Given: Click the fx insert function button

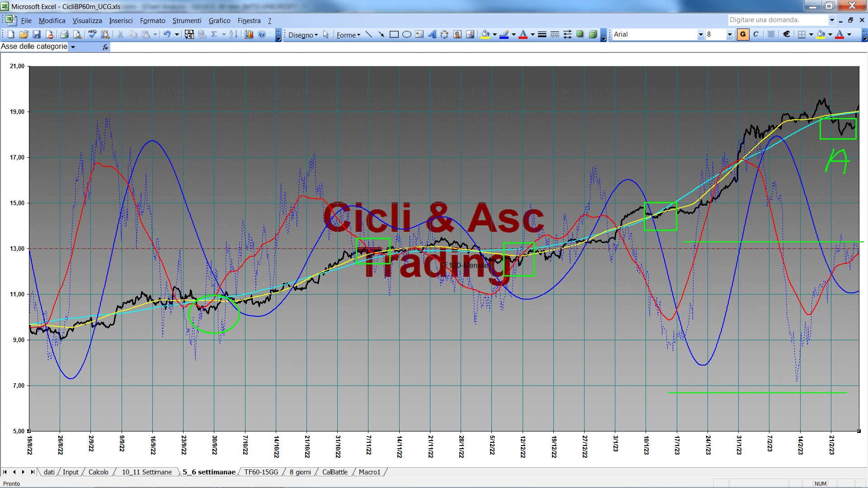Looking at the screenshot, I should (105, 47).
